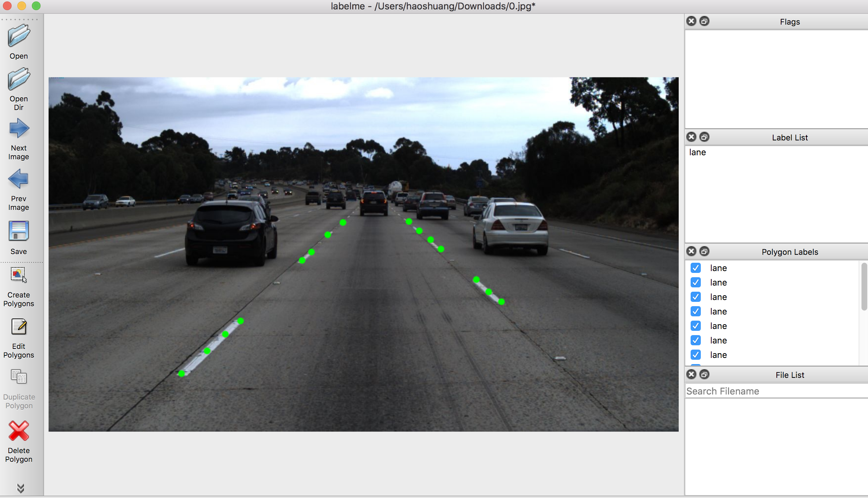
Task: Expand the File List panel
Action: pos(703,374)
